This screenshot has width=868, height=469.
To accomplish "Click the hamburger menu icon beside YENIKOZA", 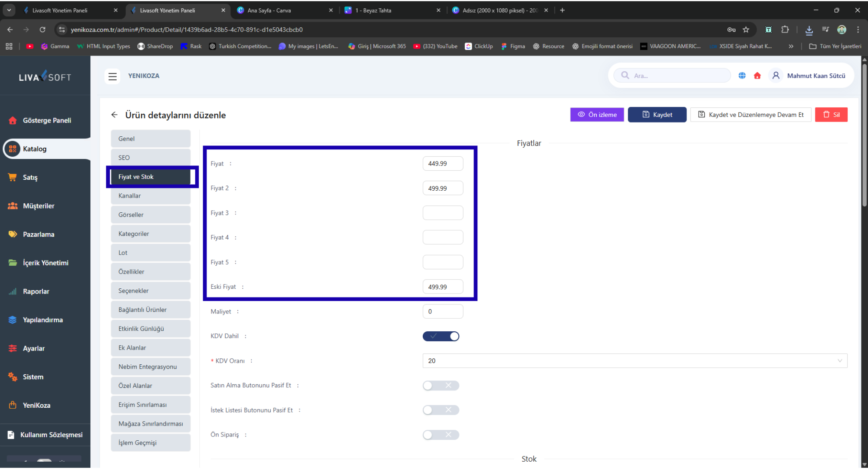I will point(112,76).
